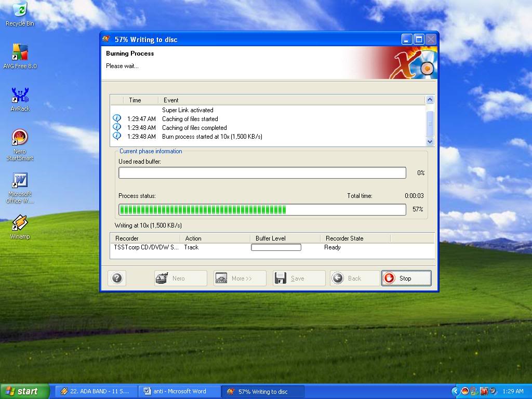Click the total time value 0:00:03

tap(414, 196)
